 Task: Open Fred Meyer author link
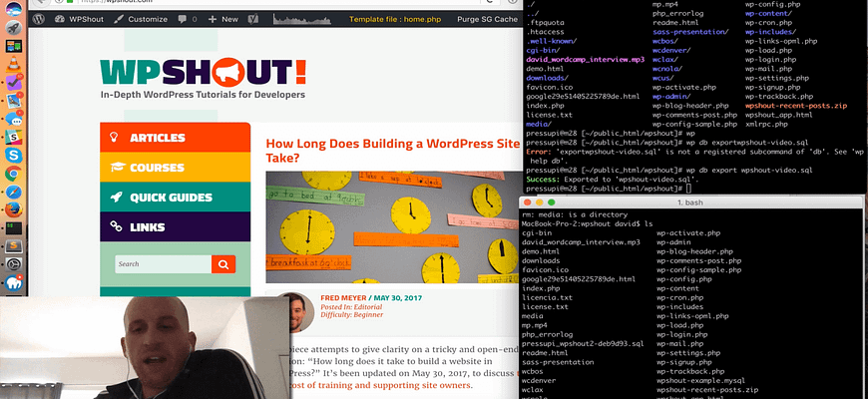click(343, 298)
